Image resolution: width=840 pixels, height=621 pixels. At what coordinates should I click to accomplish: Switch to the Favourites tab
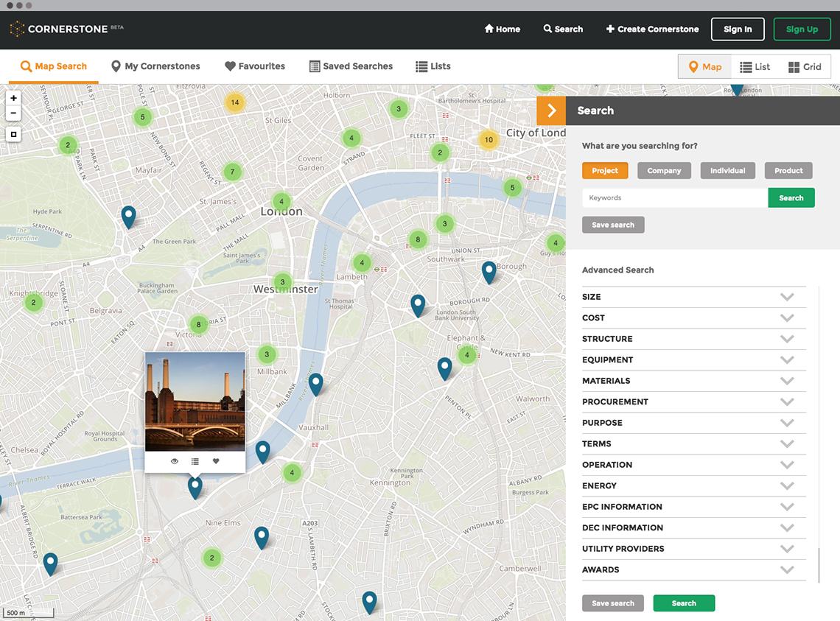255,66
